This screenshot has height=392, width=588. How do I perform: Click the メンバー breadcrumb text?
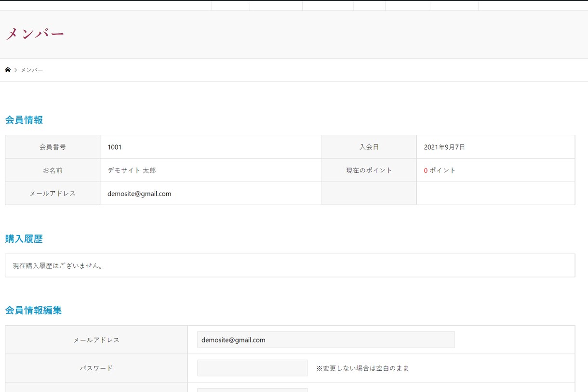pyautogui.click(x=32, y=70)
